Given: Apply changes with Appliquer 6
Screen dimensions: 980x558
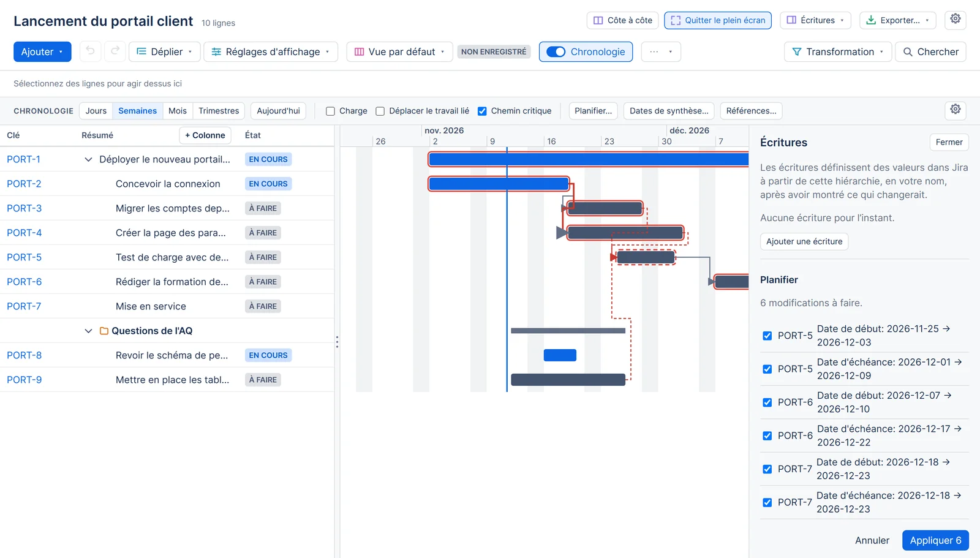Looking at the screenshot, I should point(935,540).
